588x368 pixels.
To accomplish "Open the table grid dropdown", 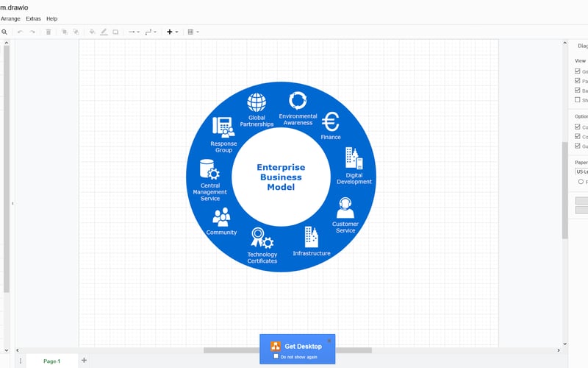I will (193, 32).
